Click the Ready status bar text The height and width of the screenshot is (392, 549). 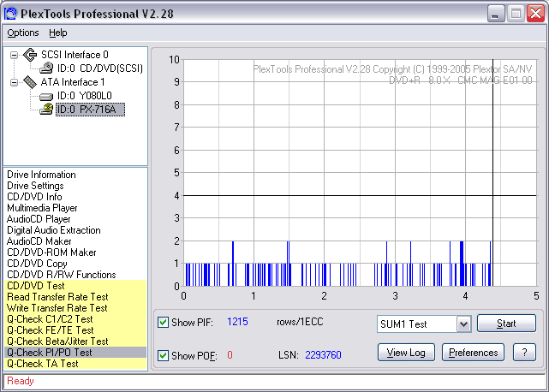pos(21,381)
